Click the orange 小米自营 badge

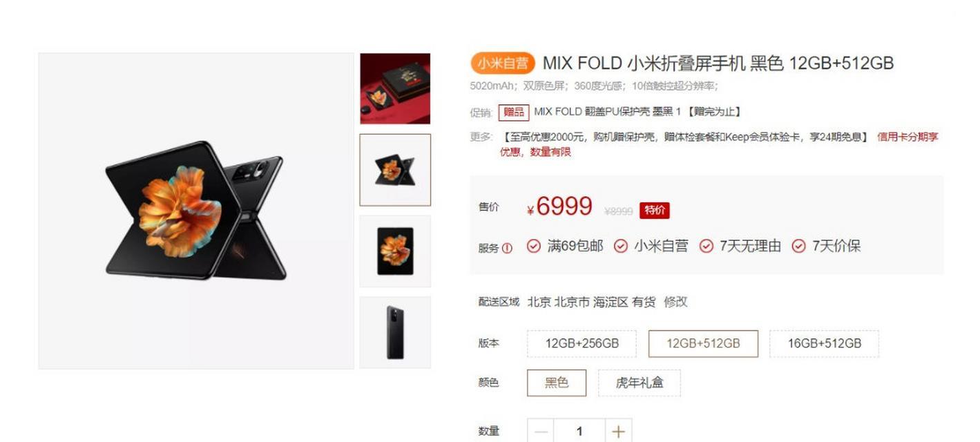[x=503, y=63]
